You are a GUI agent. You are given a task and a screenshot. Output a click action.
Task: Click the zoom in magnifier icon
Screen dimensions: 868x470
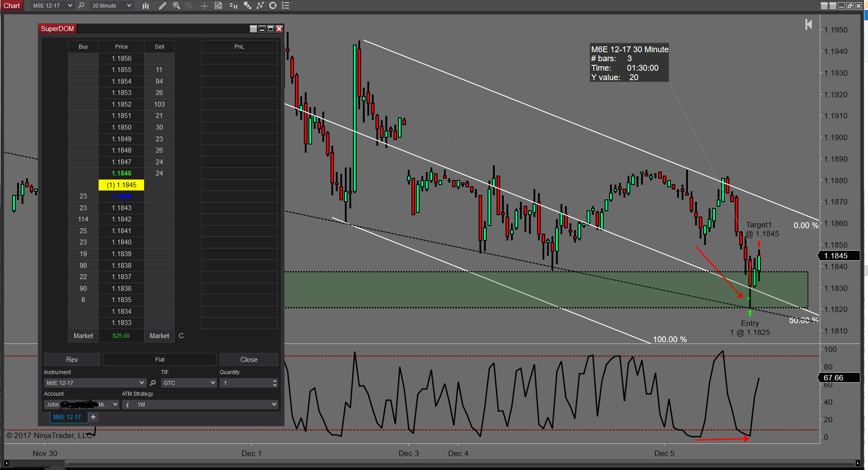176,5
